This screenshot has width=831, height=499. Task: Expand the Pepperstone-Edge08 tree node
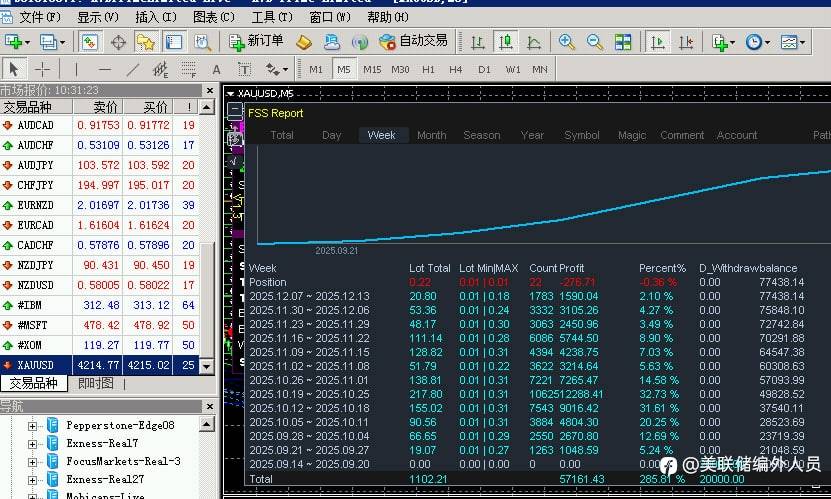[x=32, y=426]
